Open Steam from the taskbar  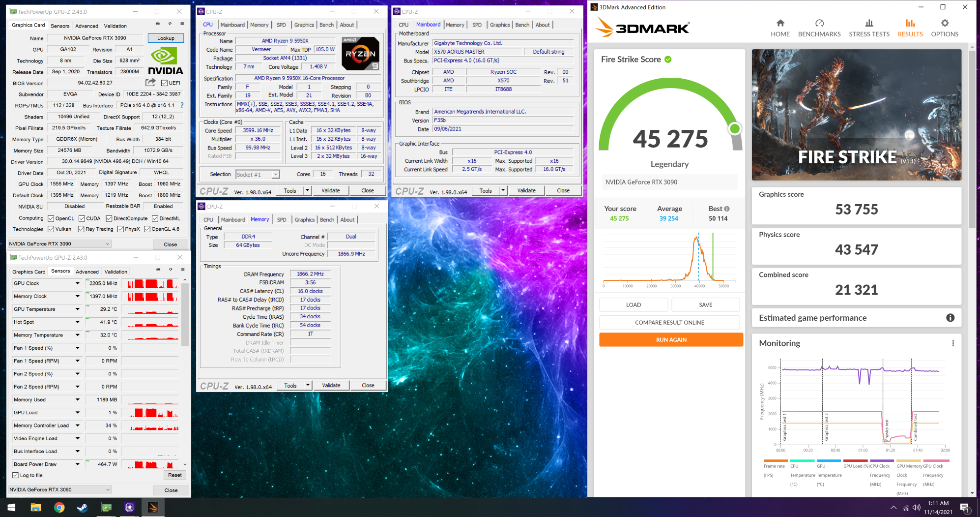click(83, 507)
